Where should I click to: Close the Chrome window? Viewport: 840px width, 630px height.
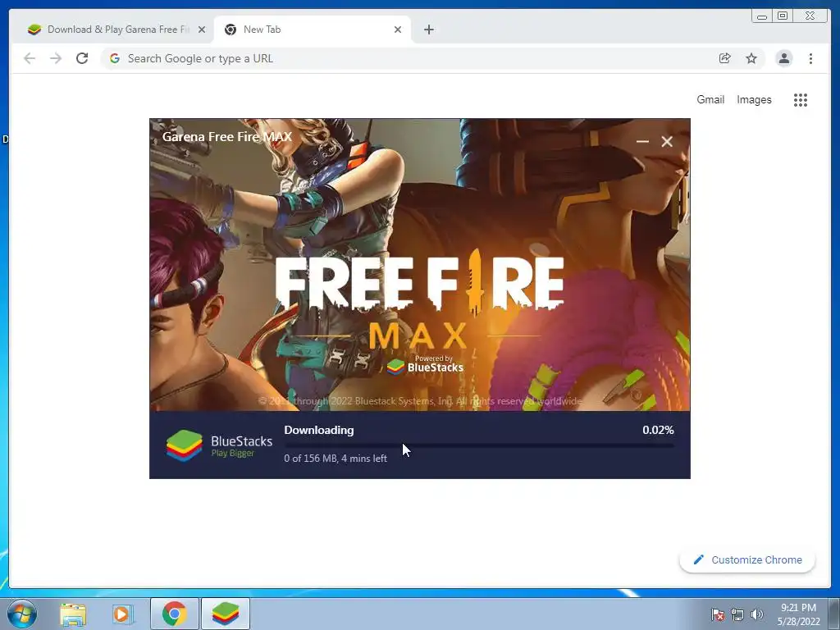click(x=810, y=16)
